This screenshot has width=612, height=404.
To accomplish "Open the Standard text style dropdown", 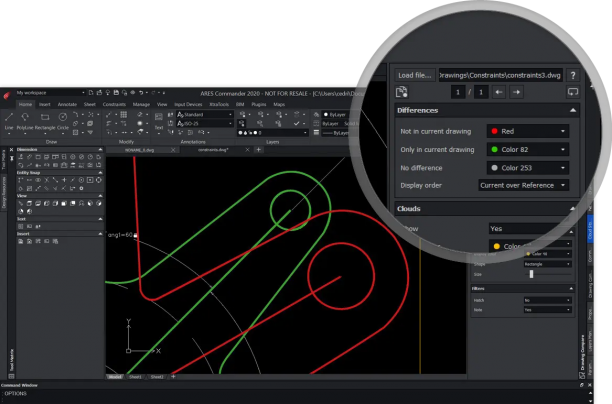I will 205,115.
